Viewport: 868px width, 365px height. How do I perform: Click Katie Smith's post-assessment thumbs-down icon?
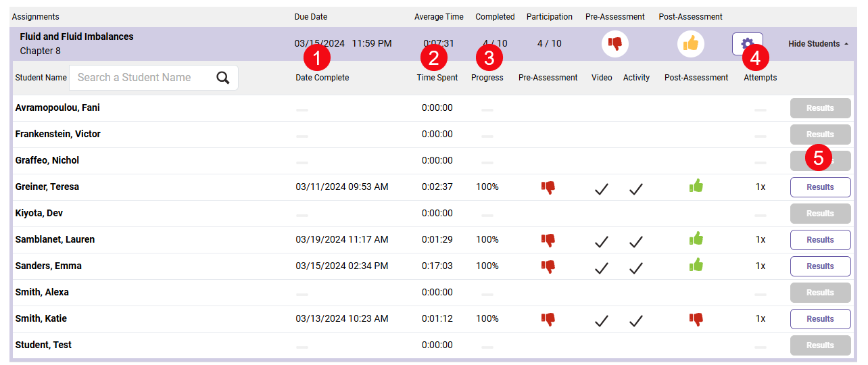tap(696, 319)
